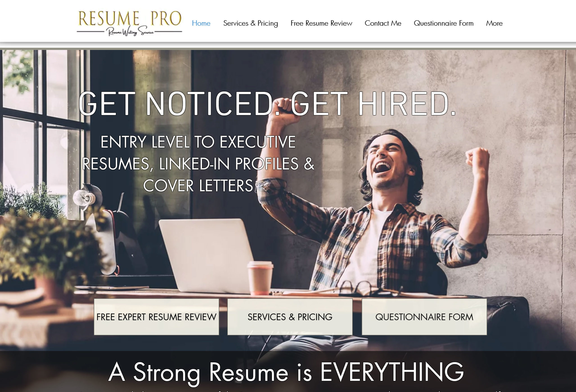Click the Questionnaire Form nav icon
This screenshot has width=576, height=392.
pos(444,23)
